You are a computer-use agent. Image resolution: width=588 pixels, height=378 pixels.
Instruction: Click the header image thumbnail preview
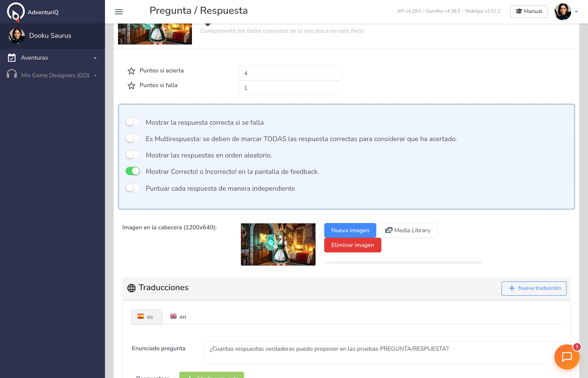(278, 244)
